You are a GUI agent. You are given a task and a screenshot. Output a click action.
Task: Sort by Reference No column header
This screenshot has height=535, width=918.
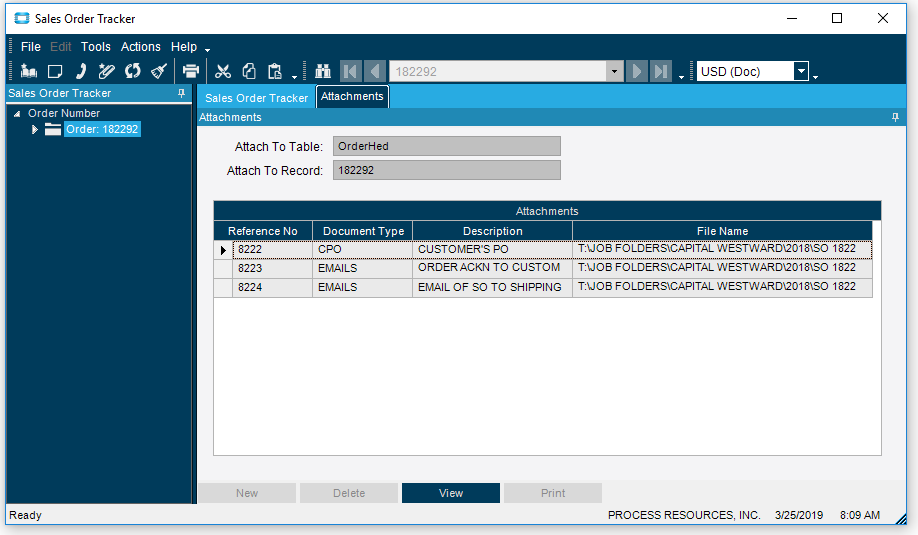click(x=263, y=231)
